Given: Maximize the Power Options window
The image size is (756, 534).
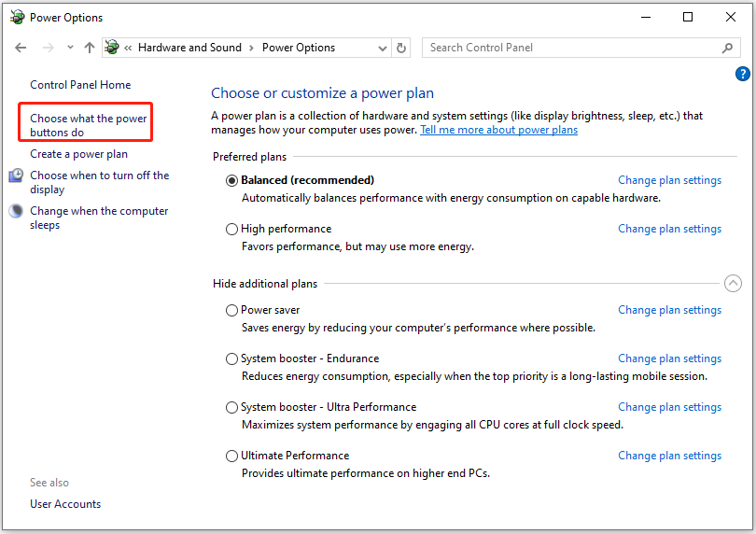Looking at the screenshot, I should tap(688, 17).
